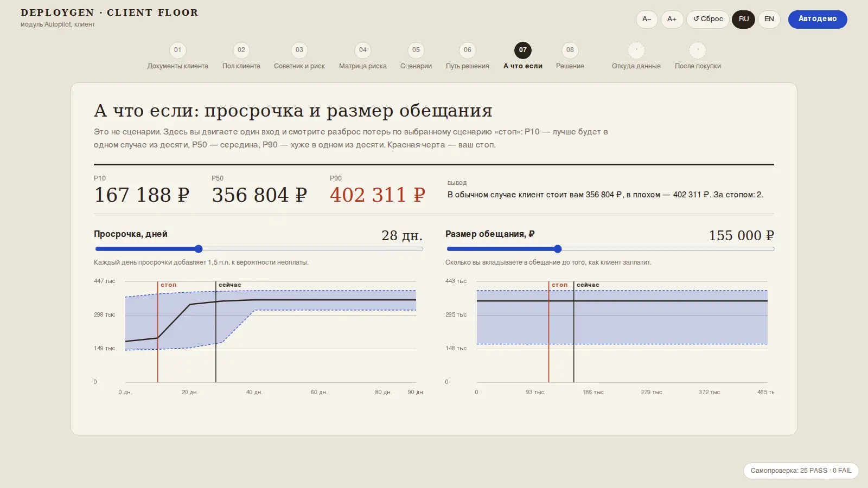Open step 05 Сценарии
Image resolution: width=868 pixels, height=488 pixels.
[416, 56]
